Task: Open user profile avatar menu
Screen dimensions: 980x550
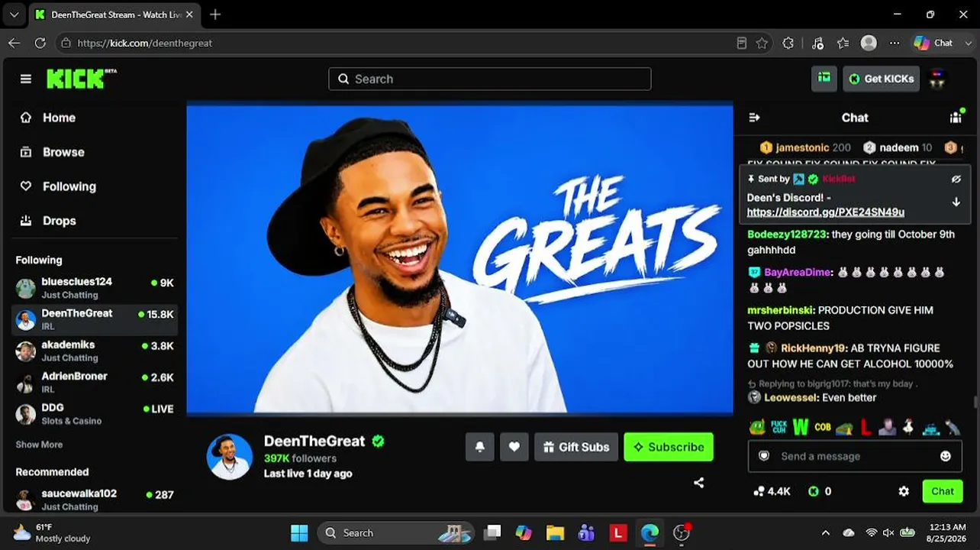Action: pos(938,79)
